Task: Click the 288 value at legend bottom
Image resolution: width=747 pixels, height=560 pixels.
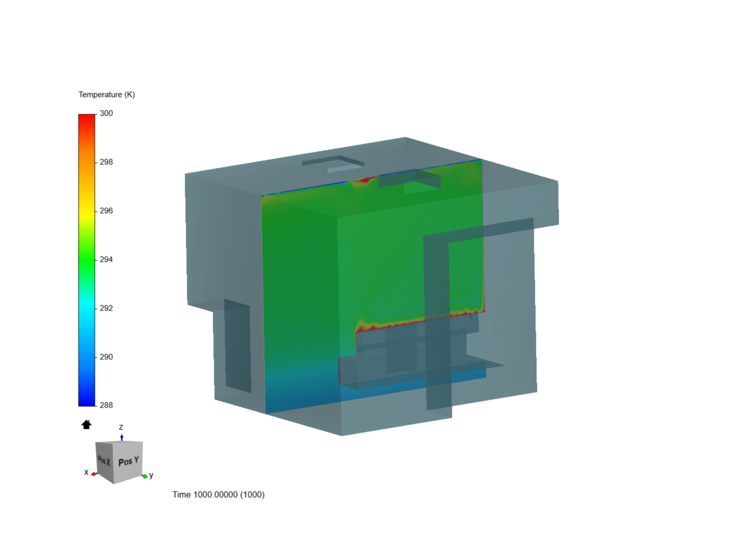Action: (x=107, y=404)
